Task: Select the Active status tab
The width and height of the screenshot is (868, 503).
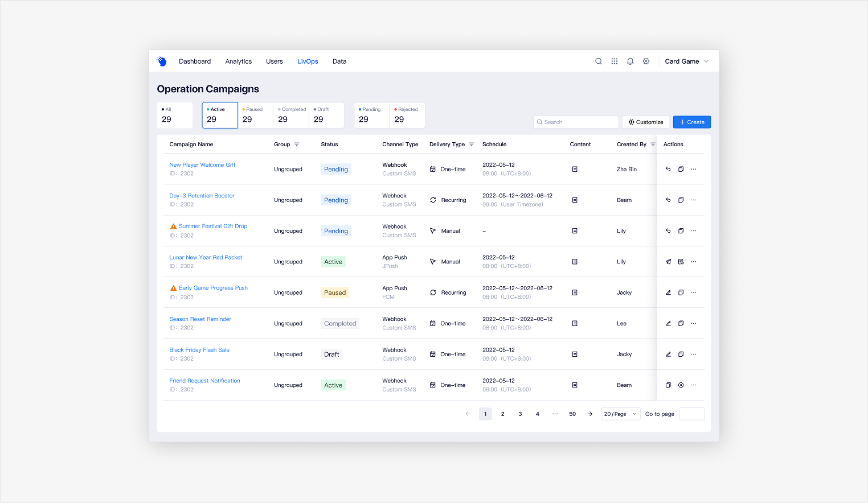Action: point(220,116)
